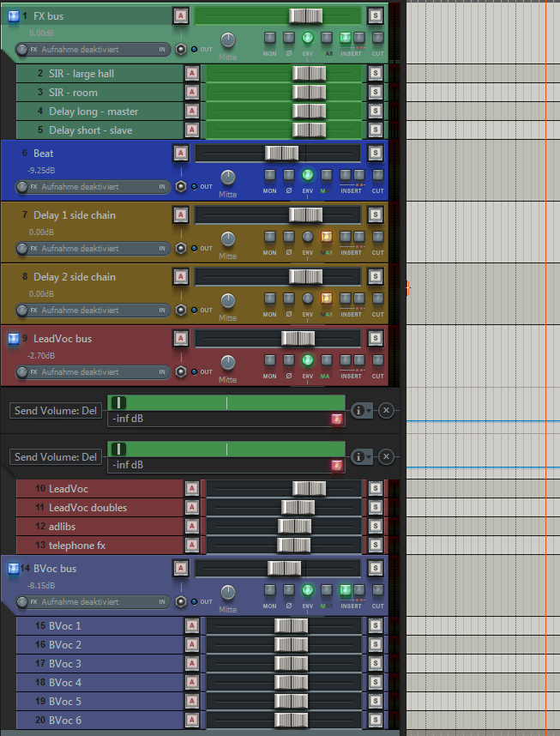Arm record on FX bus track
Screen dimensions: 560x736
[x=181, y=16]
